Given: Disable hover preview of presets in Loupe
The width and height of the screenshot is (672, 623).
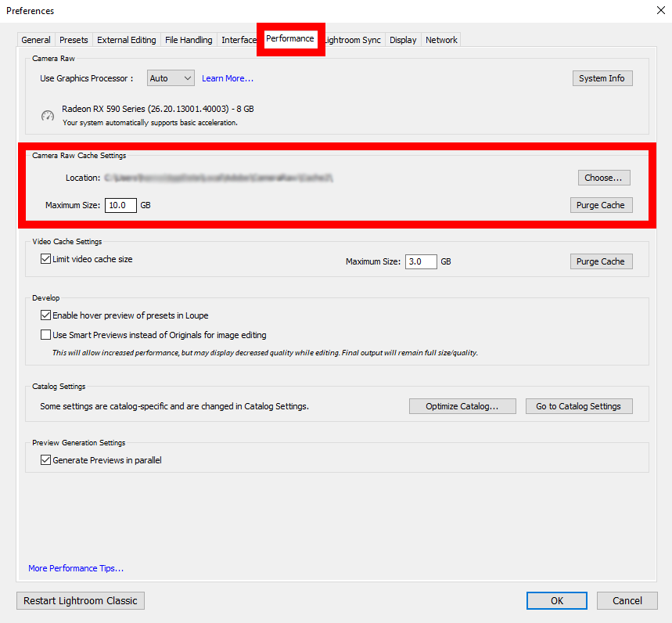Looking at the screenshot, I should pos(45,315).
